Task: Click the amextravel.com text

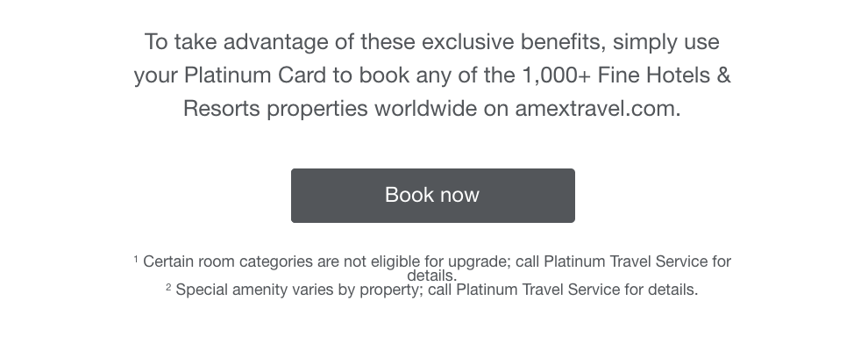Action: (597, 110)
